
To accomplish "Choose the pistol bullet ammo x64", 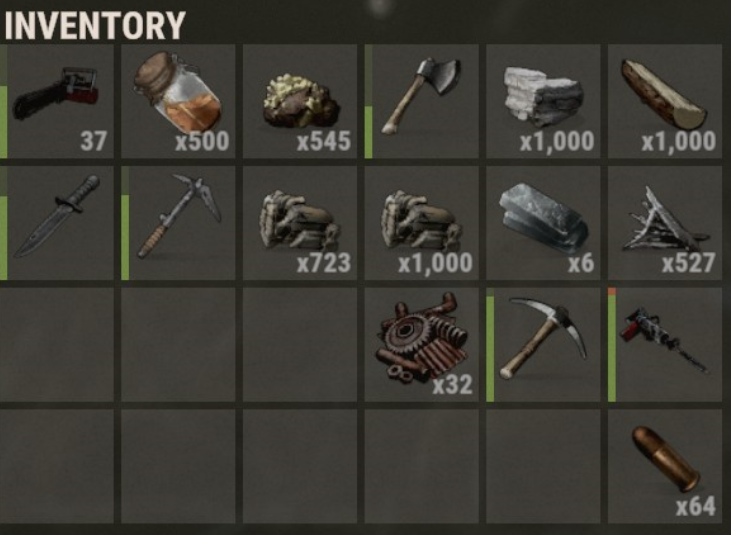I will point(665,466).
